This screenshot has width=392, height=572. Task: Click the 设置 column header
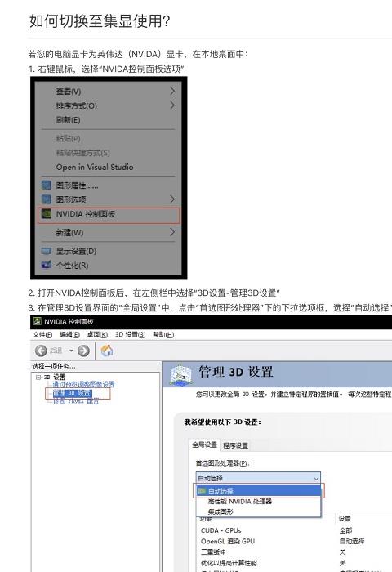pos(345,518)
